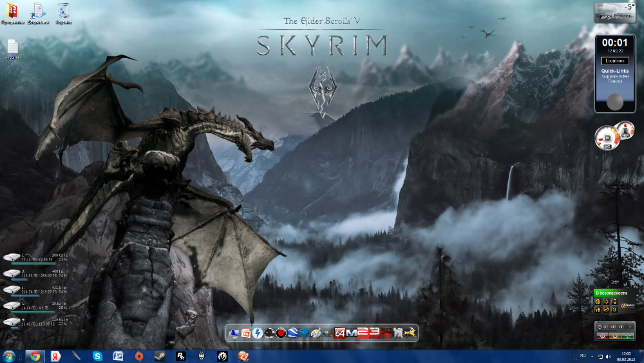
Task: Click the Norton 'В безопасности' status bar
Action: [614, 293]
